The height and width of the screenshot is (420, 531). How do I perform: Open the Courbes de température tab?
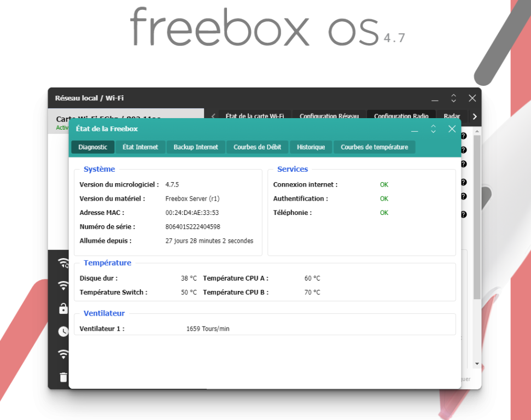click(374, 147)
